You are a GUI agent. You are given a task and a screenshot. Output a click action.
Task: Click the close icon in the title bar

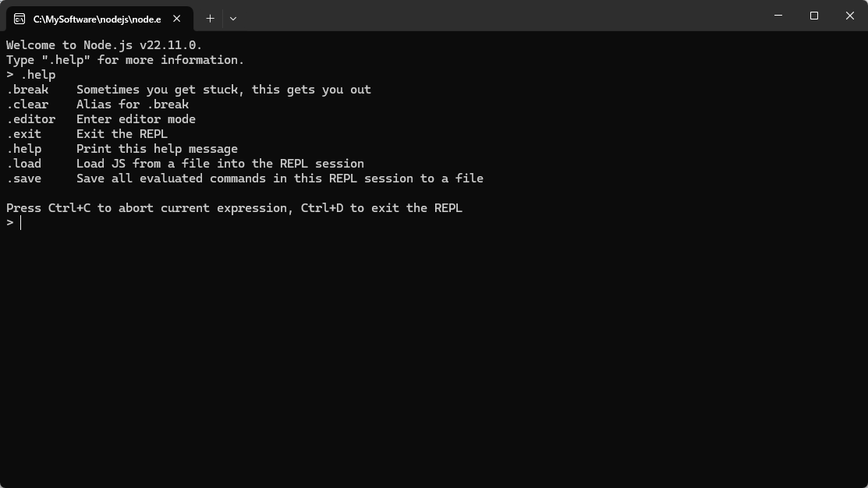pos(849,16)
